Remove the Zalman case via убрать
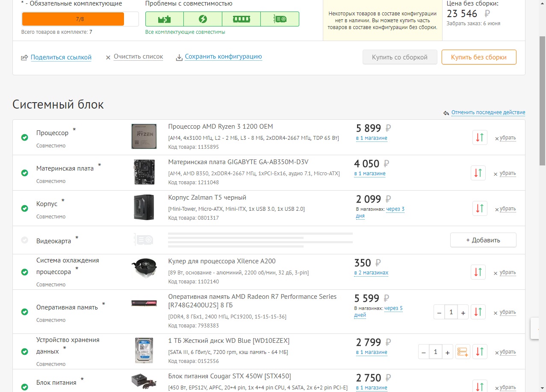 tap(508, 209)
